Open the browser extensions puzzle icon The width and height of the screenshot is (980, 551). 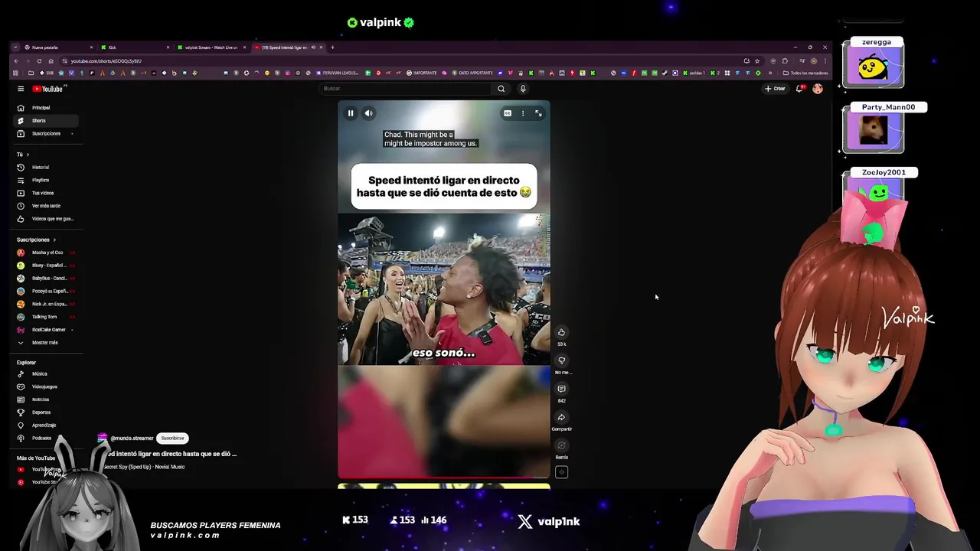[x=785, y=61]
